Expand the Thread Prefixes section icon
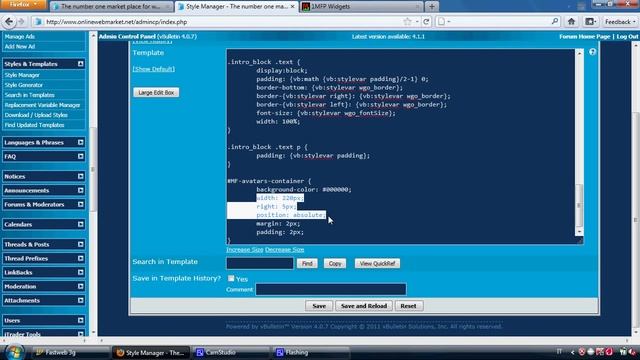This screenshot has width=640, height=360. tap(80, 258)
